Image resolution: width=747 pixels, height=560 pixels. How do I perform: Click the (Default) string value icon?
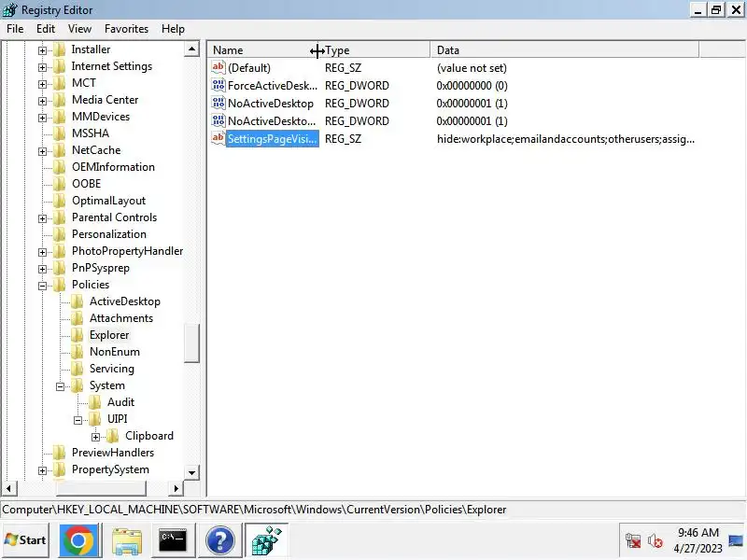click(218, 67)
